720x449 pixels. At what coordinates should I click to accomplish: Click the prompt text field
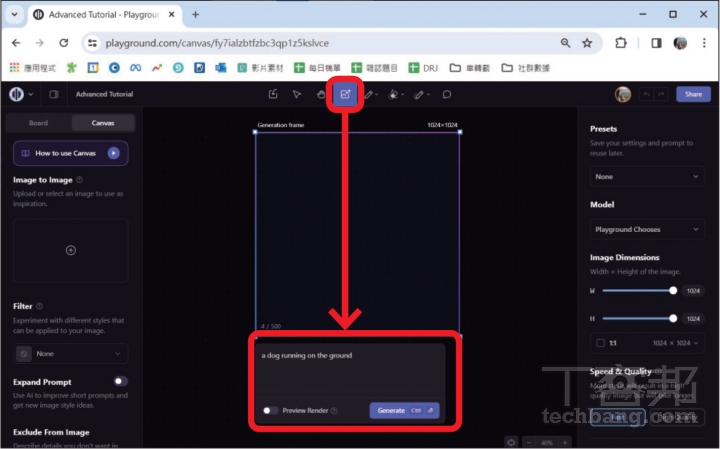click(x=348, y=370)
